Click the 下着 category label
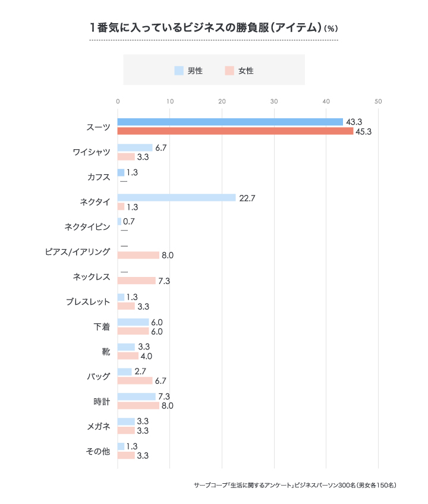The width and height of the screenshot is (428, 504). pos(102,327)
